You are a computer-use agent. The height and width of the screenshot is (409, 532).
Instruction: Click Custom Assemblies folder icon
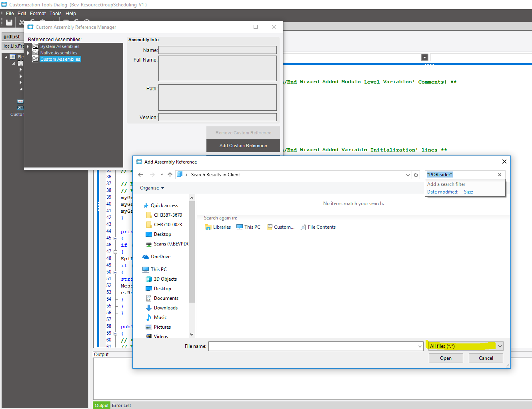[36, 59]
